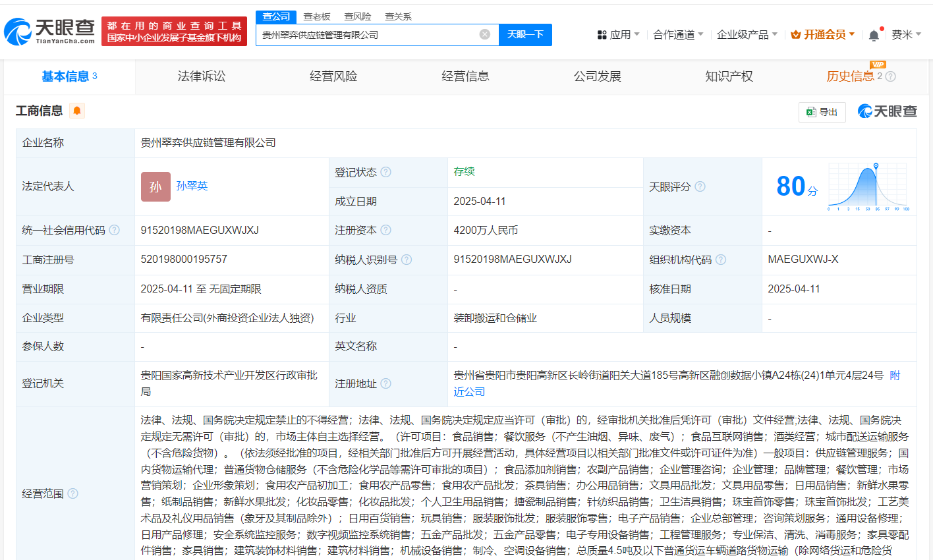Open legal representative 孙翠英 link
This screenshot has height=560, width=933.
coord(192,186)
